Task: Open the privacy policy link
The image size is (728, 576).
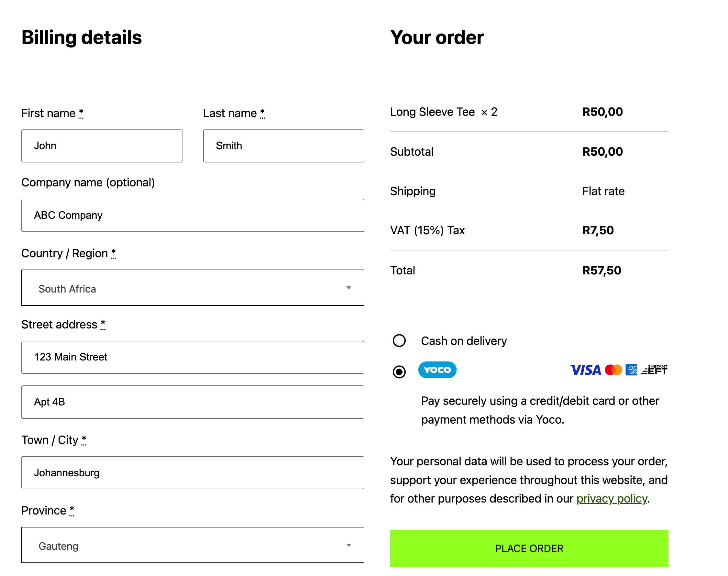Action: [612, 498]
